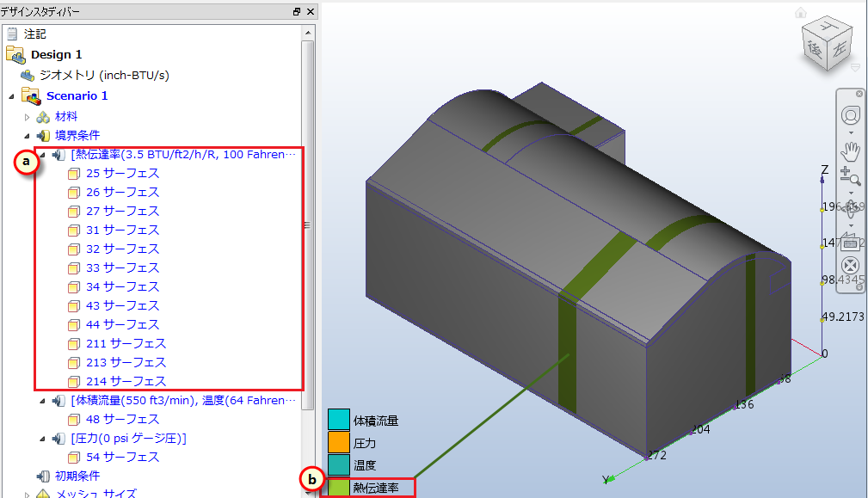Select Design 1 in the study tree
This screenshot has height=498, width=868.
[56, 55]
